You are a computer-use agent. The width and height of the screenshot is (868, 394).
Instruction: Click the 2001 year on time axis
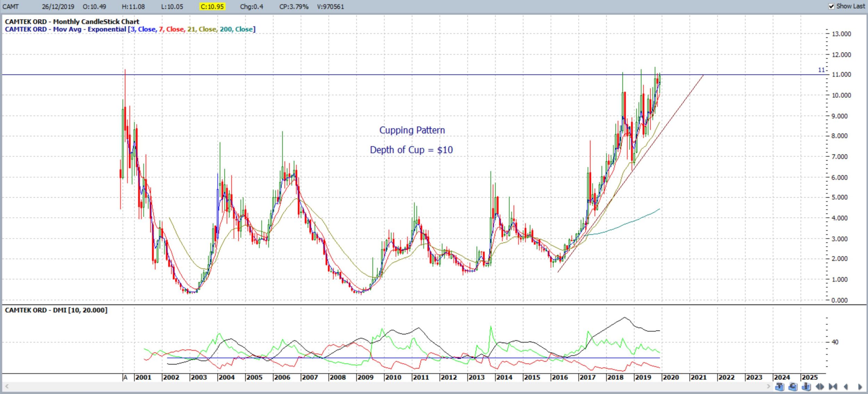coord(143,377)
